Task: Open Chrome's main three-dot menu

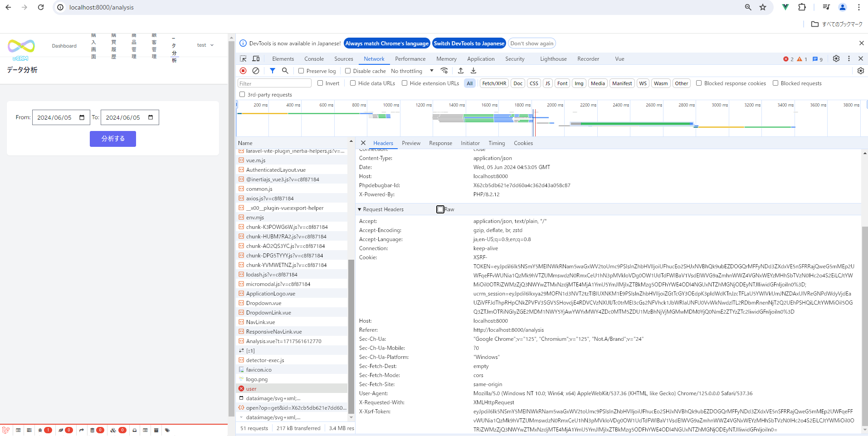Action: click(859, 7)
